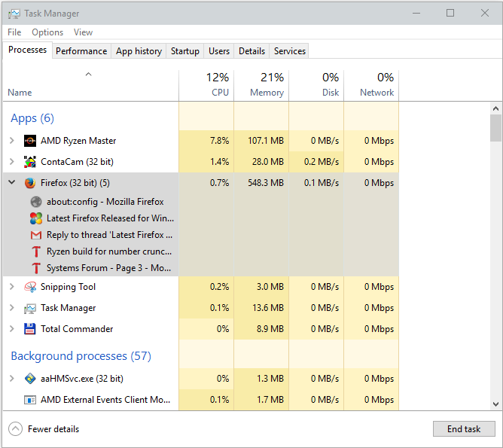Expand the aaHMSvc.exe process group
Viewport: 503px width, 448px height.
[x=12, y=379]
